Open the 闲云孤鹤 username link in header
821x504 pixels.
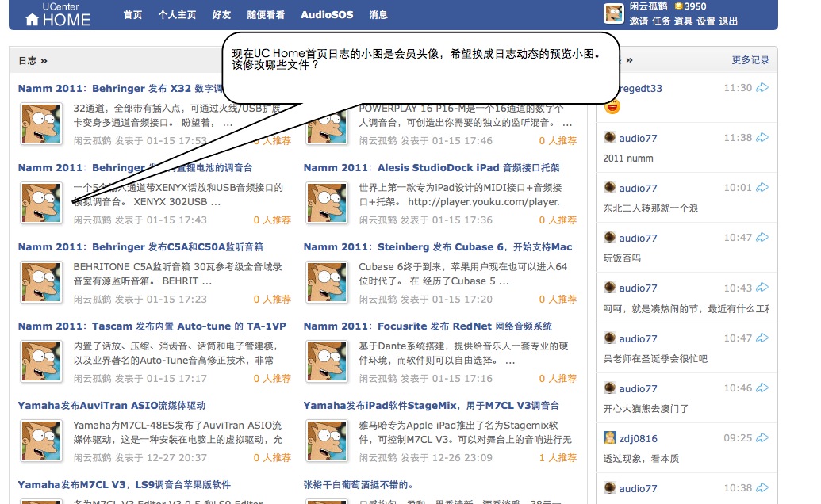click(648, 6)
